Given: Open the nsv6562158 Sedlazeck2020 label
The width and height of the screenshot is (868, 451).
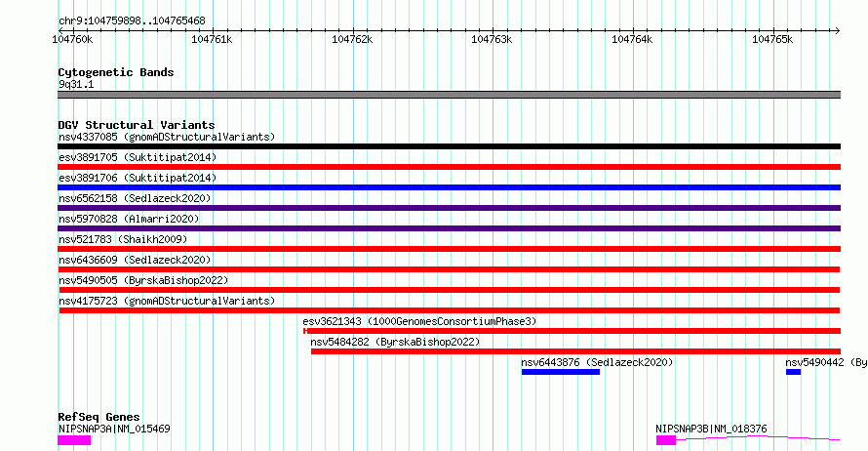Looking at the screenshot, I should pos(135,198).
